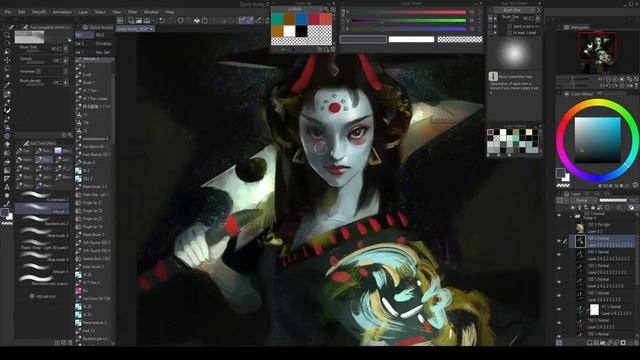Click the wrench icon in Tool Property bottom
The height and width of the screenshot is (360, 640).
70,134
